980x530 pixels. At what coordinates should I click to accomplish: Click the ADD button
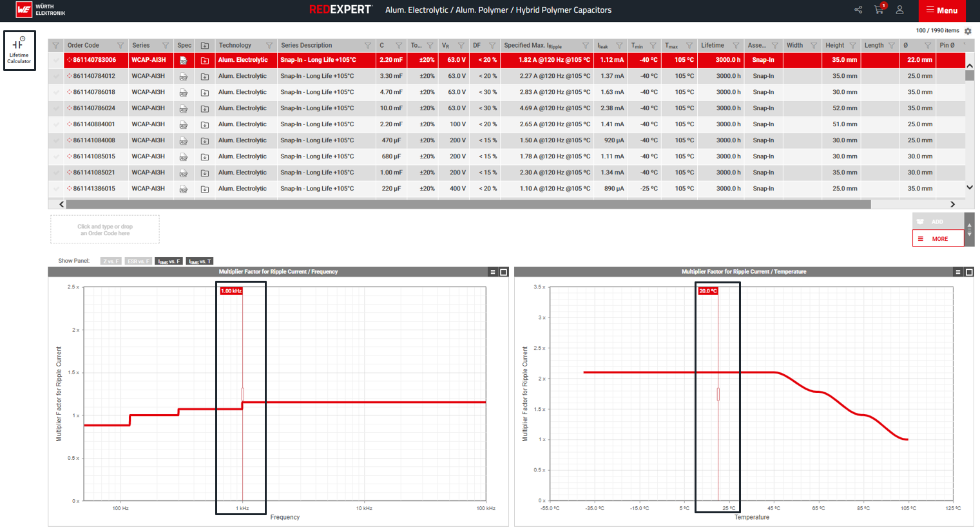[938, 222]
